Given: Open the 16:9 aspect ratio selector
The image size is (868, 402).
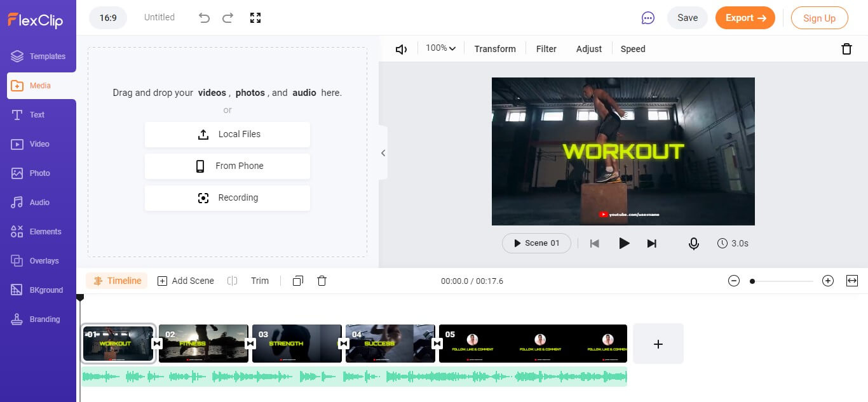Looking at the screenshot, I should tap(108, 18).
